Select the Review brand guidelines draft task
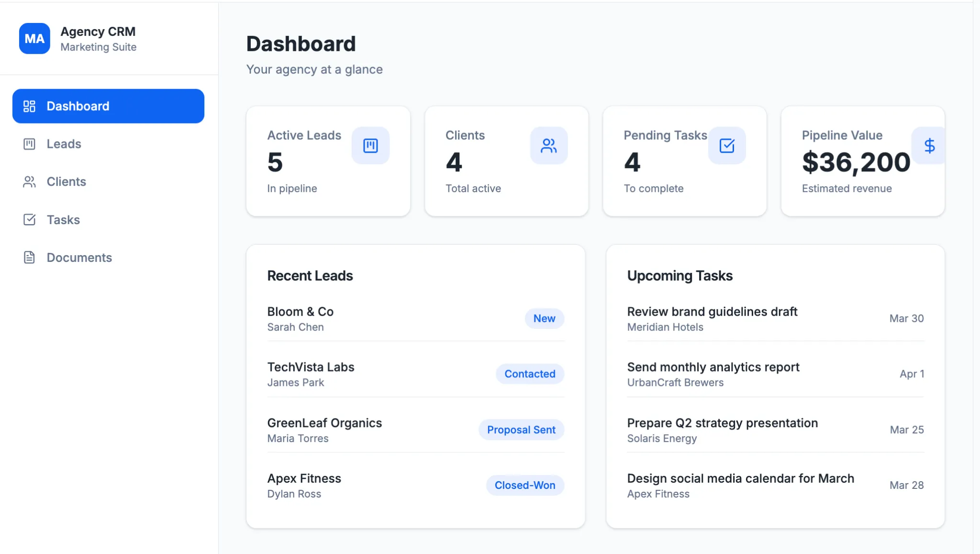The height and width of the screenshot is (554, 980). click(x=712, y=311)
